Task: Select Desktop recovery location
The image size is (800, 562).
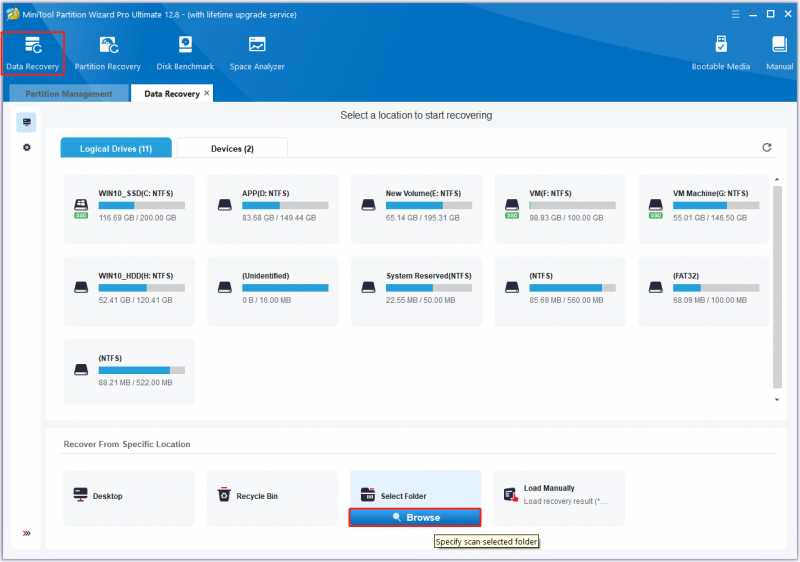Action: point(129,497)
